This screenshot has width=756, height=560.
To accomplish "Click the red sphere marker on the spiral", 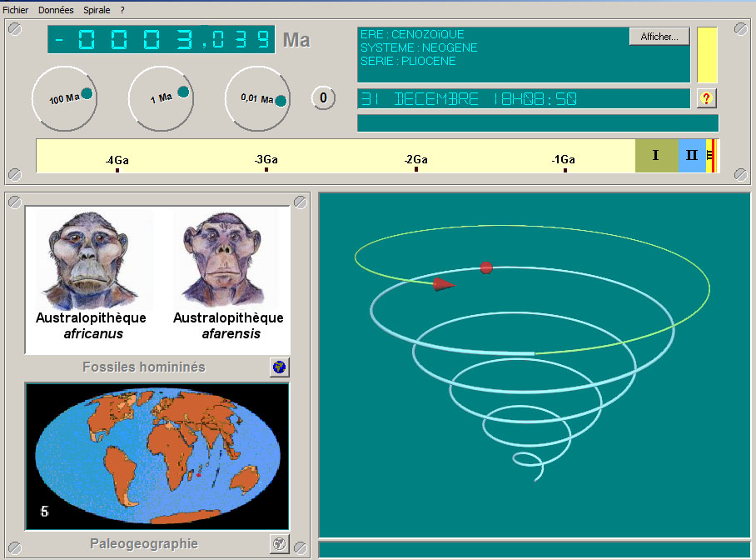I will [x=486, y=267].
